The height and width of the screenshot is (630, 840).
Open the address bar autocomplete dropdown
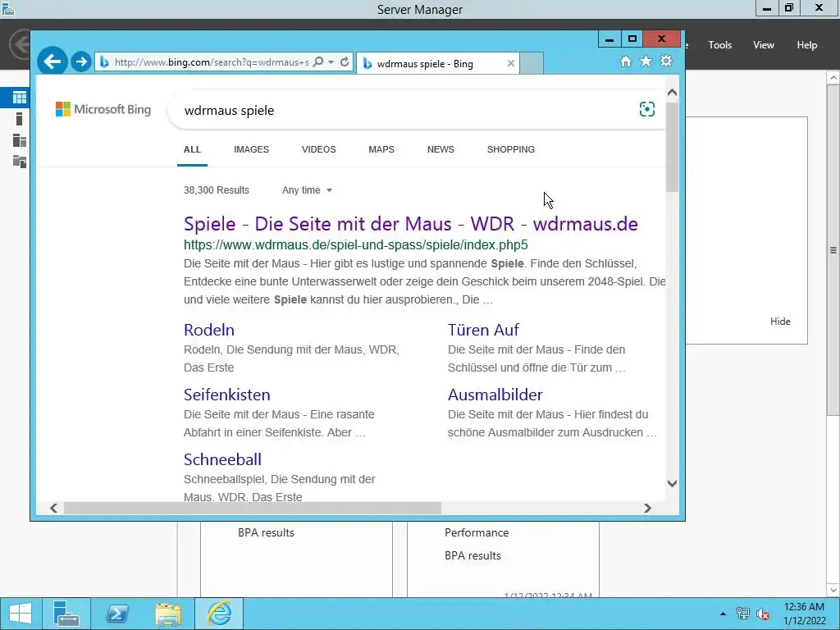pos(331,62)
